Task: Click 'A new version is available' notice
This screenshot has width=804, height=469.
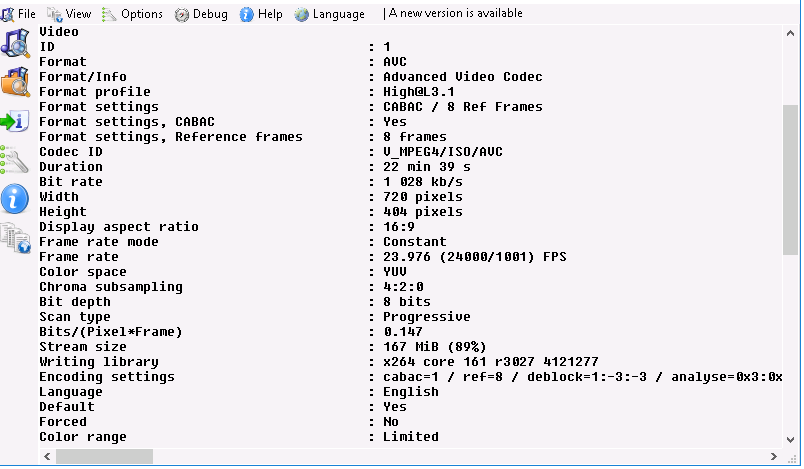Action: pos(455,13)
